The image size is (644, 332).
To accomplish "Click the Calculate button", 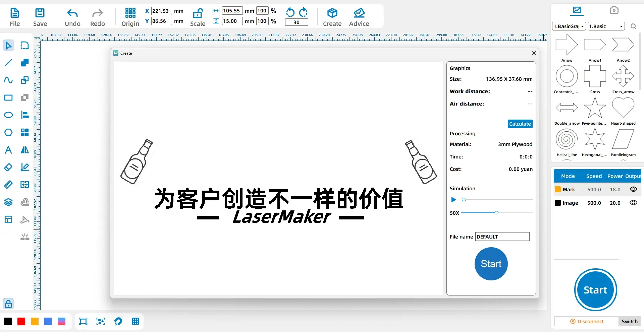I will coord(520,124).
